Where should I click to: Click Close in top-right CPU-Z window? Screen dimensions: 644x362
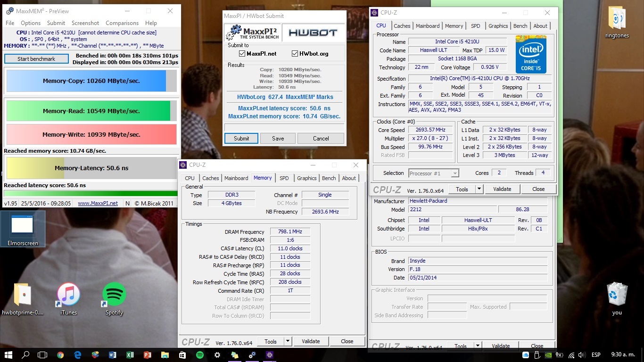538,189
